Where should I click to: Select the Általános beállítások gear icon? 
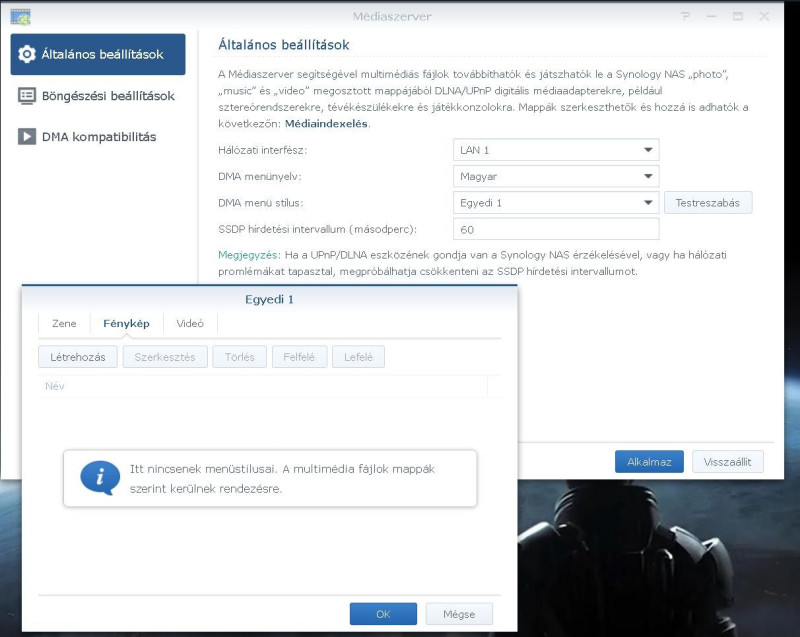click(27, 54)
